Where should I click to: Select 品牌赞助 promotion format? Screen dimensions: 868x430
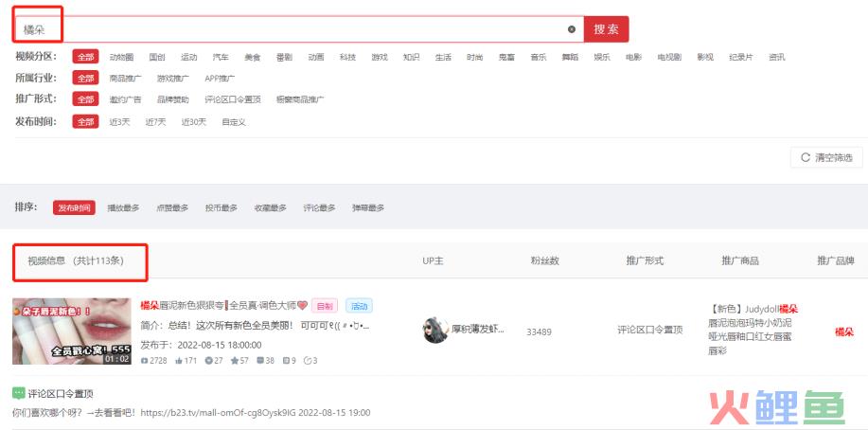point(172,99)
